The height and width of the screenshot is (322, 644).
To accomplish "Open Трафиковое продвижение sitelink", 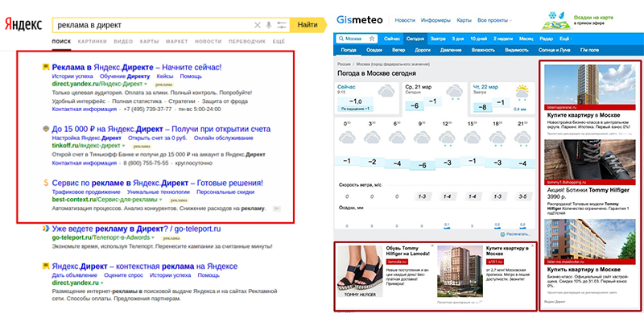I will 86,192.
